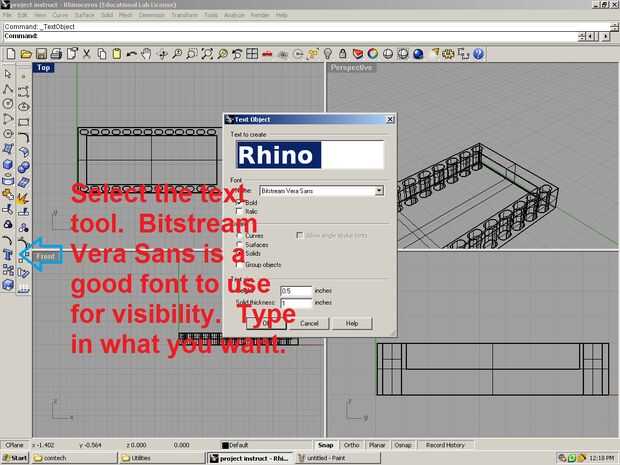Click the red car view icon
The image size is (620, 465).
pyautogui.click(x=267, y=54)
